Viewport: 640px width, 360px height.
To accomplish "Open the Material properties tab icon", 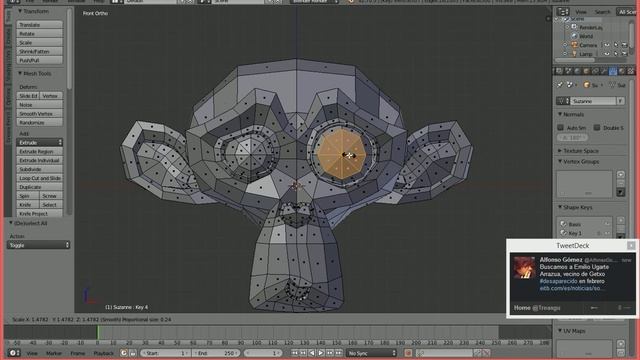I will 622,71.
